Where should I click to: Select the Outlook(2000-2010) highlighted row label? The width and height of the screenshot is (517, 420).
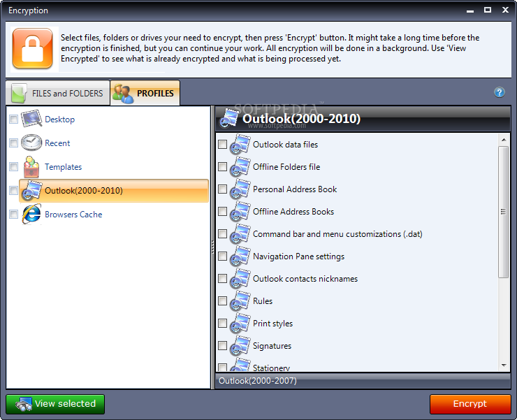pyautogui.click(x=84, y=191)
